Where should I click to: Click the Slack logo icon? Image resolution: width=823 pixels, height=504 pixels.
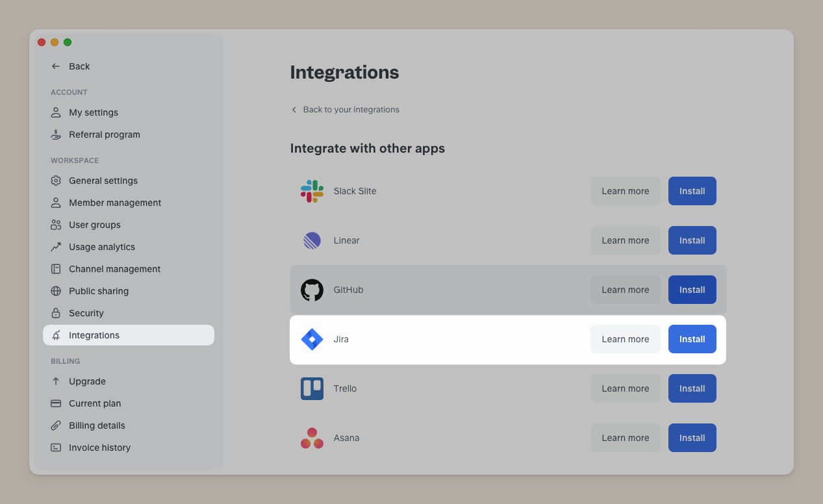tap(312, 191)
